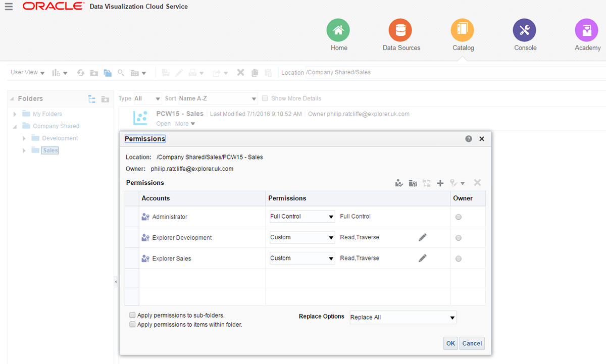Open Administrator Full Control permission dropdown
The image size is (606, 364).
point(302,217)
